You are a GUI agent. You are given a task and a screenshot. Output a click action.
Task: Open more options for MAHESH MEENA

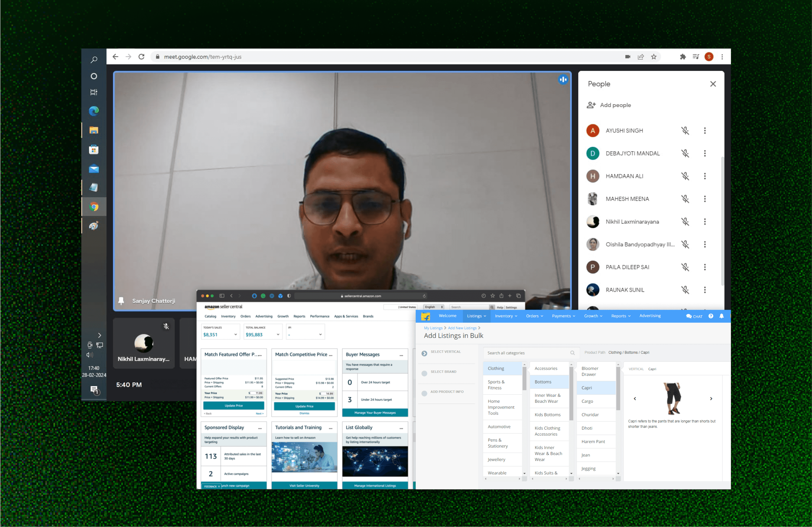pos(704,199)
